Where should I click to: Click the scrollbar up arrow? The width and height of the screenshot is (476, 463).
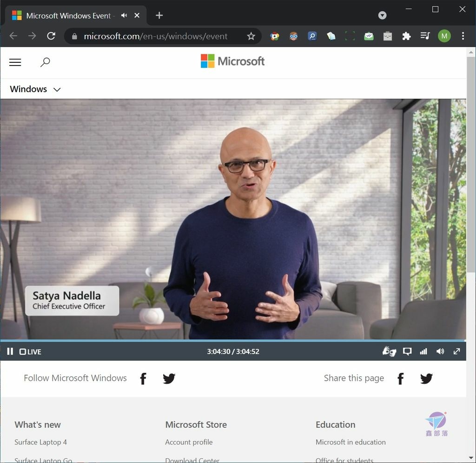point(471,52)
